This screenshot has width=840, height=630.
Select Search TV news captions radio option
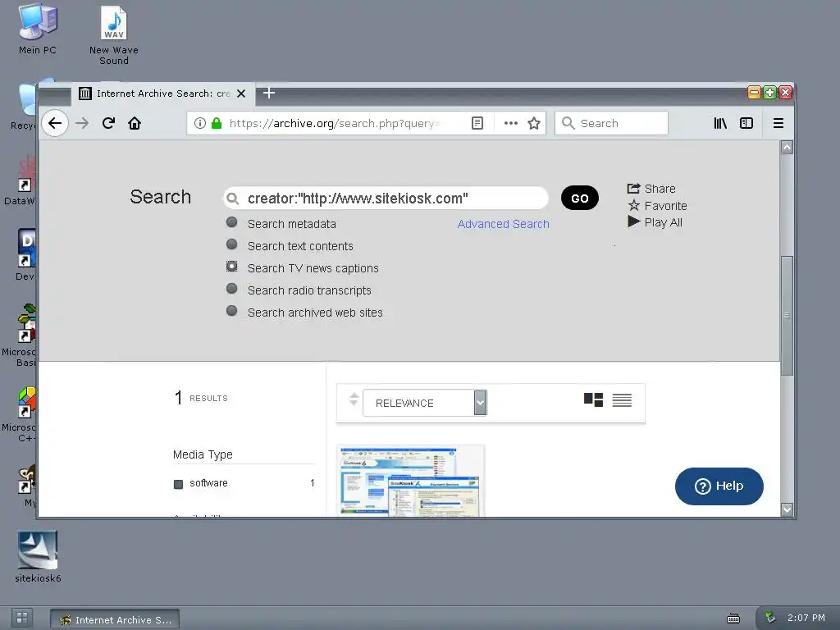point(231,267)
